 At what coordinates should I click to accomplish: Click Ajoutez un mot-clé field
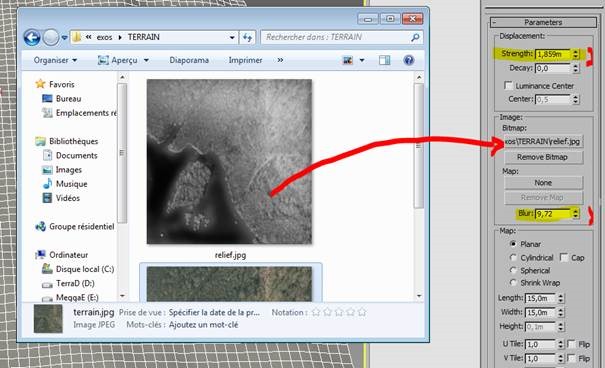pos(203,325)
